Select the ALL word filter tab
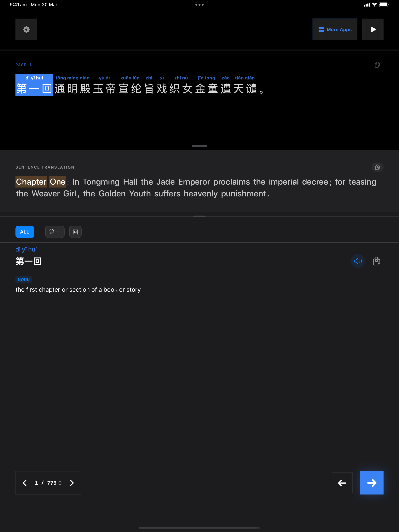Image resolution: width=399 pixels, height=532 pixels. (25, 232)
